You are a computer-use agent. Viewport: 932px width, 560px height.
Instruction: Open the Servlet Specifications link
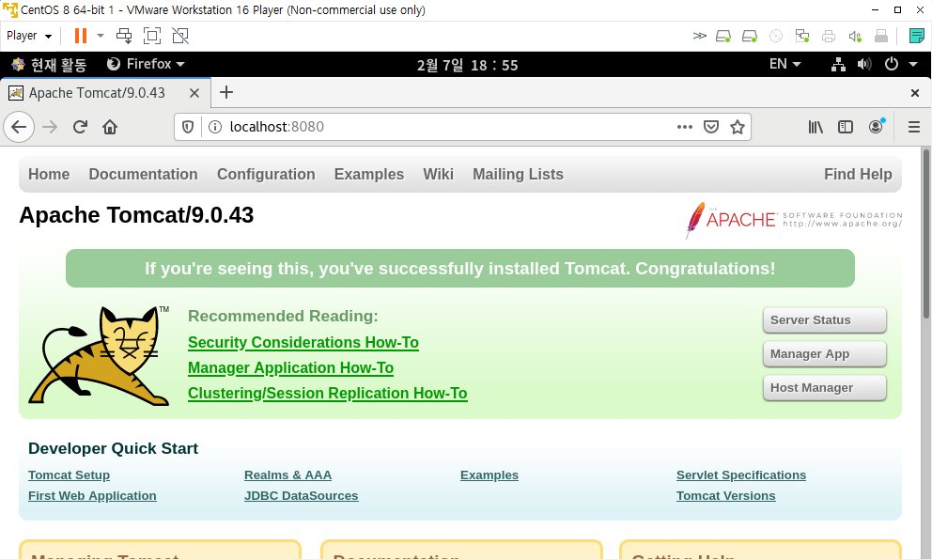[741, 475]
